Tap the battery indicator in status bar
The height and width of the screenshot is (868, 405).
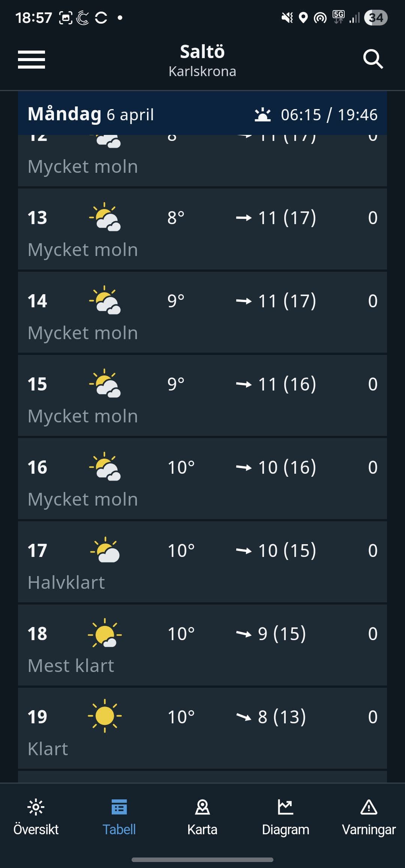tap(376, 18)
